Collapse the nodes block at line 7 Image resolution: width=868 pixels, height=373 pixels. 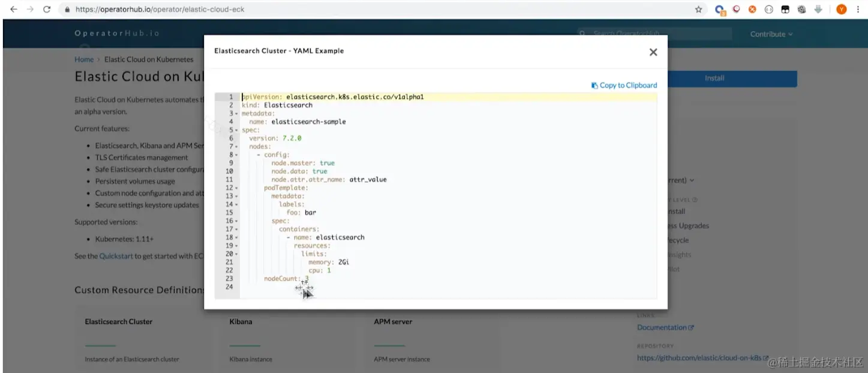236,147
